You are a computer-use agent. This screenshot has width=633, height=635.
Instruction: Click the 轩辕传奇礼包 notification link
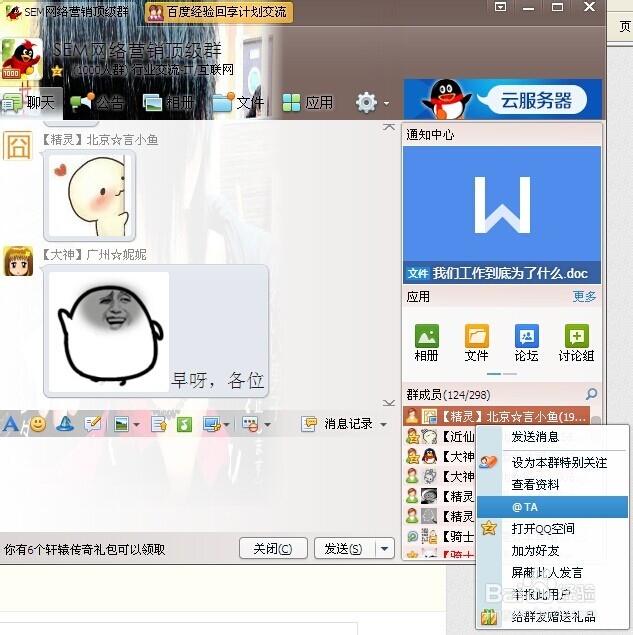(84, 549)
